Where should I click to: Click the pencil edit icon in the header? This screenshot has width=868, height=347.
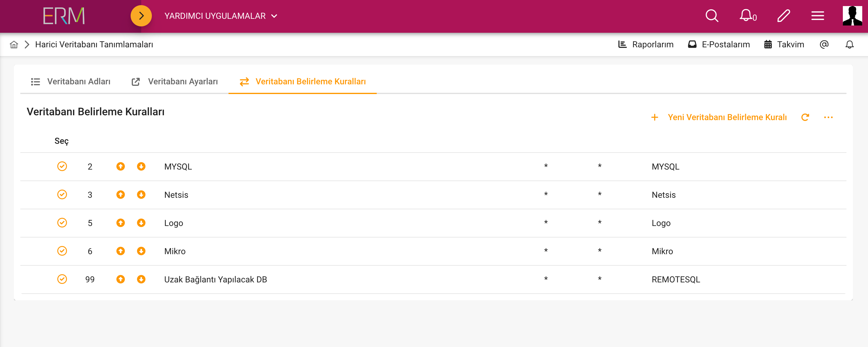click(784, 15)
